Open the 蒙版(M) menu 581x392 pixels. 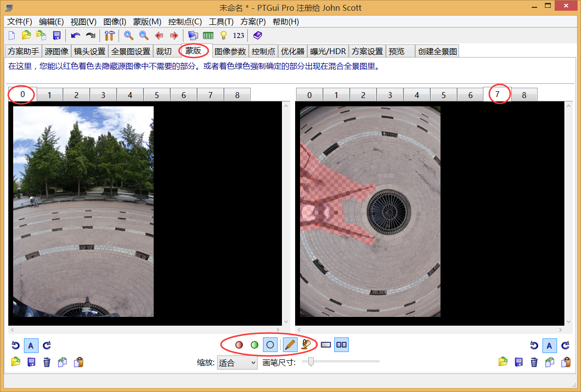(147, 21)
